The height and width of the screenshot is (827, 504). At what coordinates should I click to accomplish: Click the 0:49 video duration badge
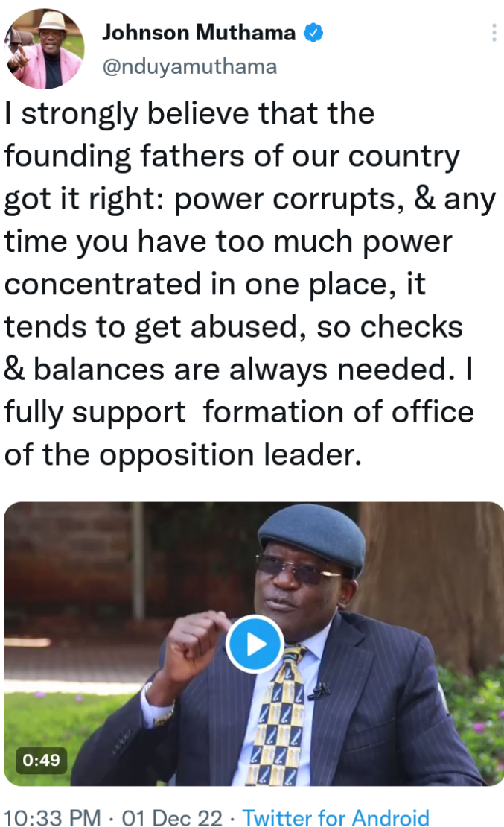[x=41, y=760]
